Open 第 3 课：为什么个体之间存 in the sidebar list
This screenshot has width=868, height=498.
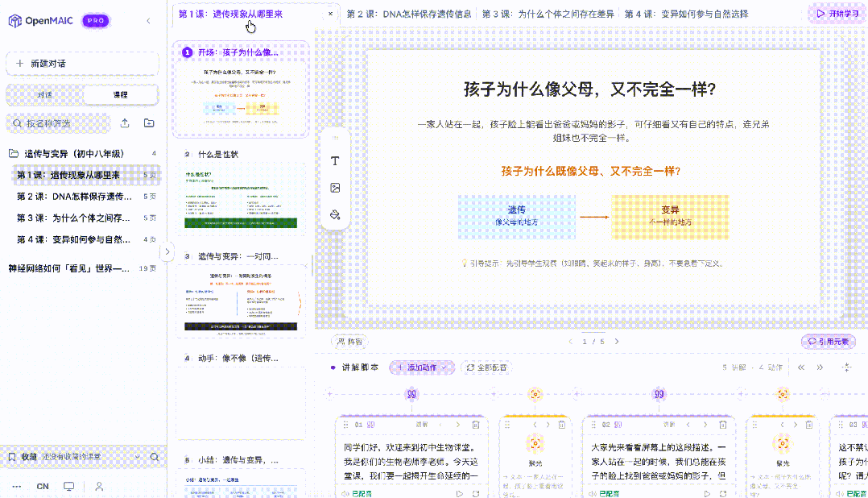click(x=86, y=218)
